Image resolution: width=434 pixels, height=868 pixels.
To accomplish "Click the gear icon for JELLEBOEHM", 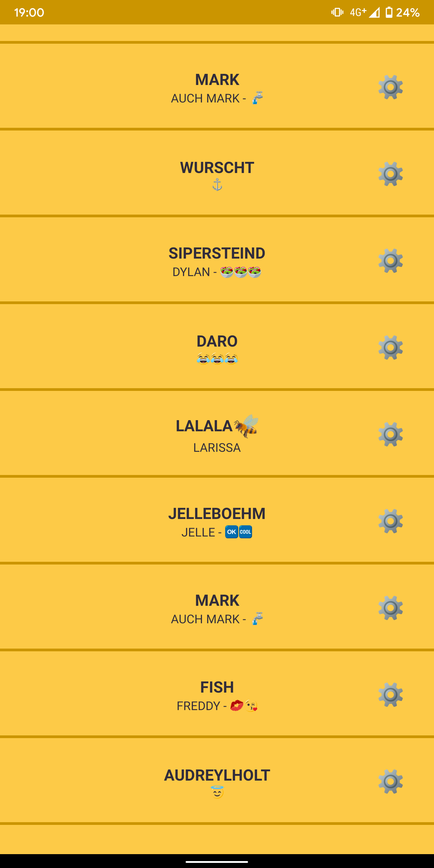I will (x=391, y=521).
